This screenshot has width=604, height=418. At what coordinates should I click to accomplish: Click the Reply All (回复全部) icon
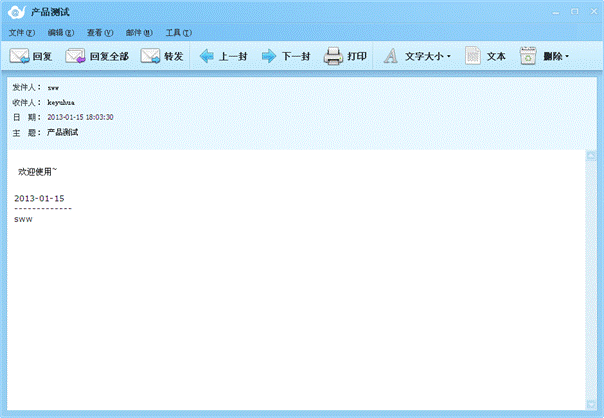tap(76, 57)
